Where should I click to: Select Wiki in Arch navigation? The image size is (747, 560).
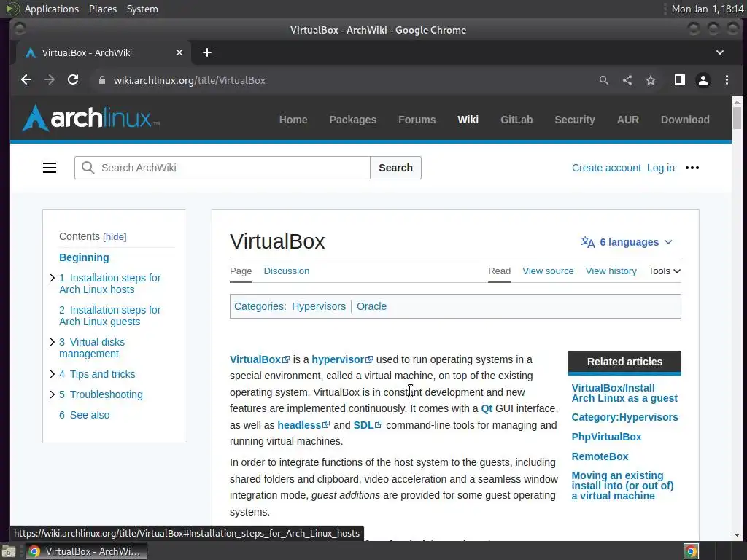[468, 120]
